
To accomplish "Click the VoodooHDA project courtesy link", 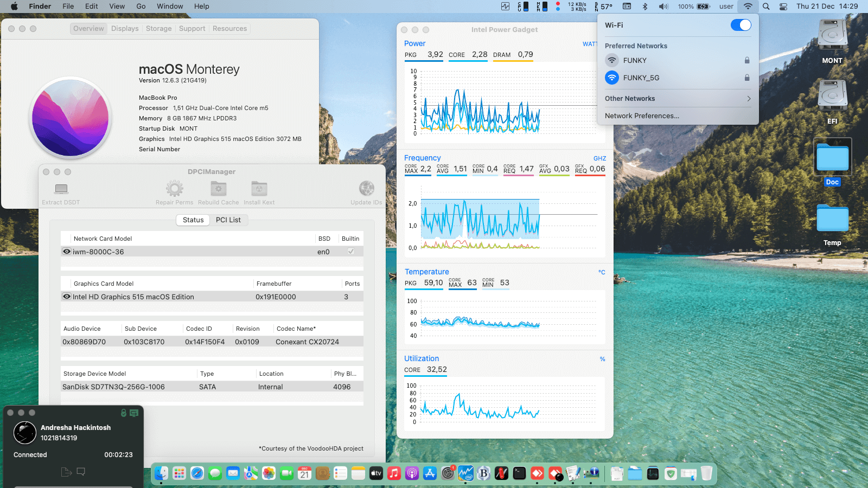I will [x=311, y=448].
